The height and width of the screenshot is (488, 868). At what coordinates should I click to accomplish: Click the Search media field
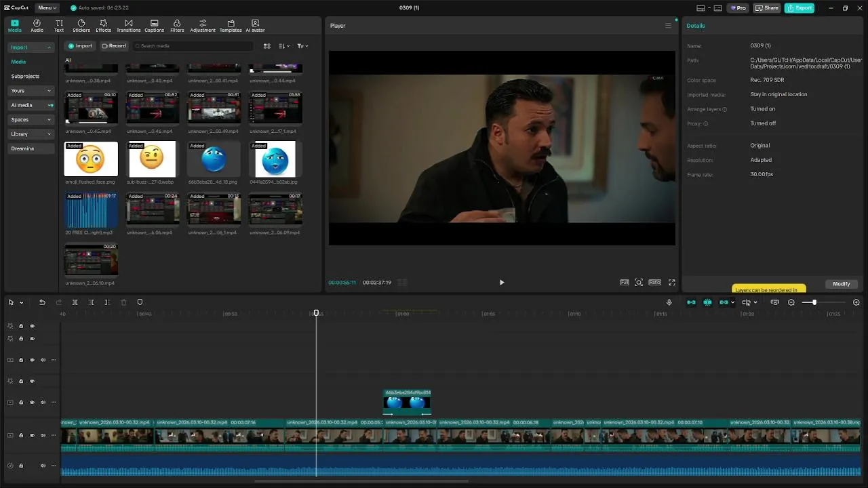[x=193, y=46]
